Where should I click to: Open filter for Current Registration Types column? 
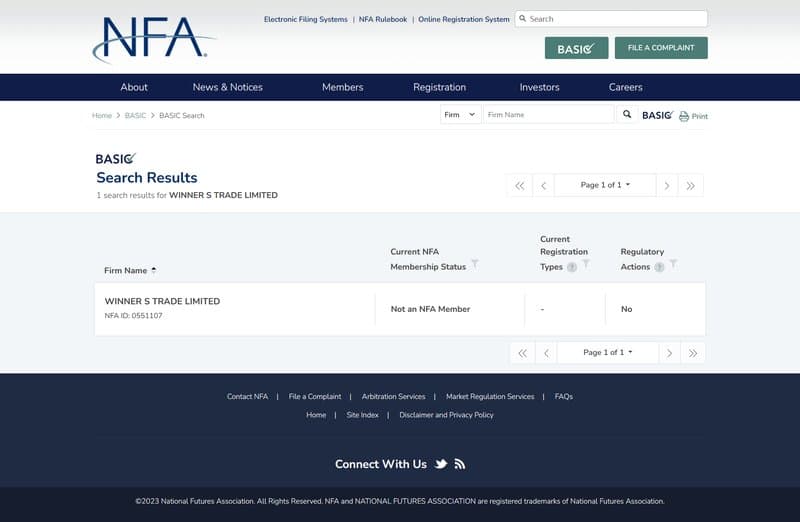586,264
